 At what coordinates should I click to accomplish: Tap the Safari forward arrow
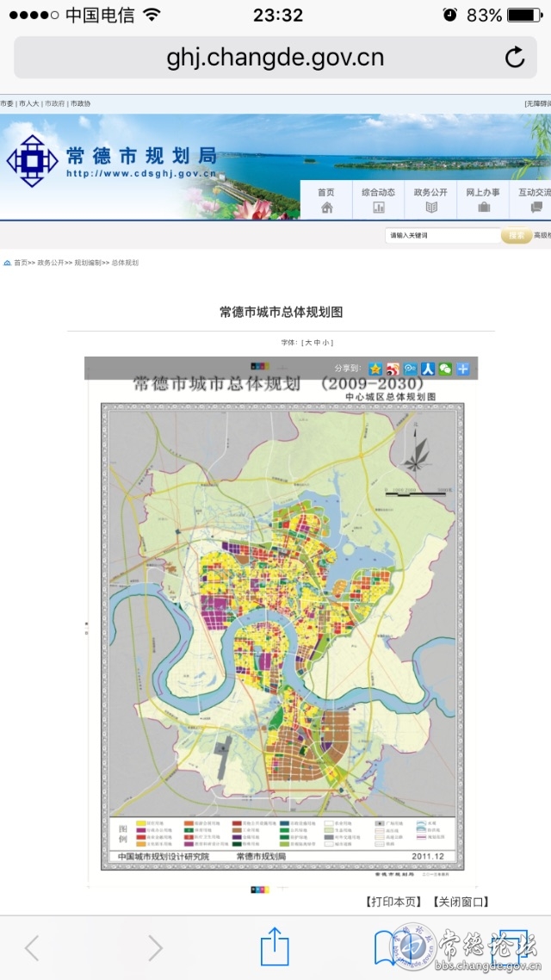[155, 948]
